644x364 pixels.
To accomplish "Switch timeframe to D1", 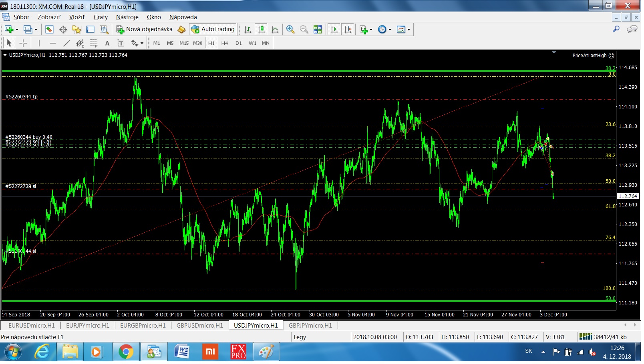I will 239,43.
